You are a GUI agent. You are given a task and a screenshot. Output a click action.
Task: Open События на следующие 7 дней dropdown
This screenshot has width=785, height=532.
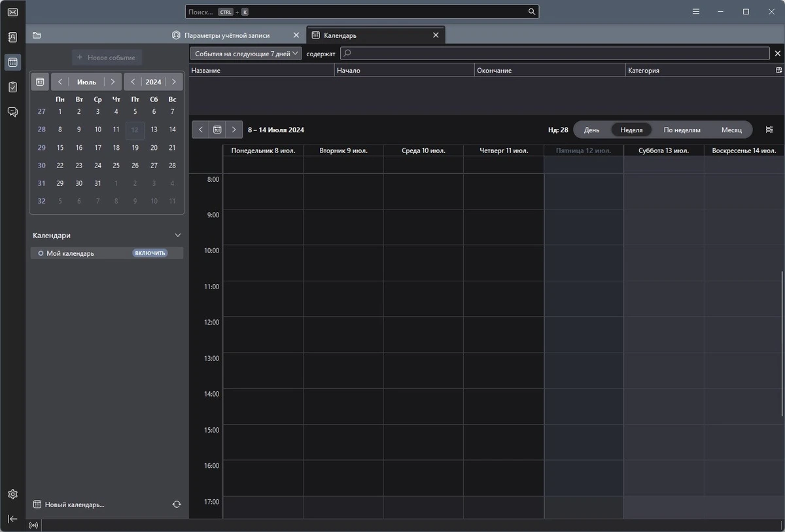[x=246, y=54]
